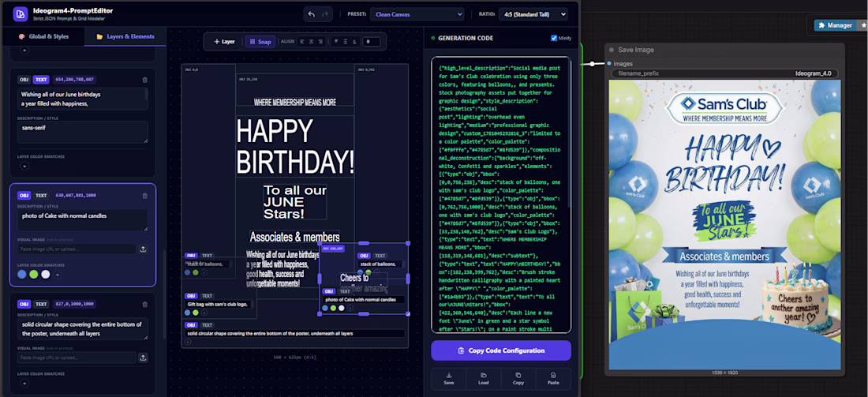Add a color swatch to the circular shape layer
The width and height of the screenshot is (868, 397).
coord(24,383)
